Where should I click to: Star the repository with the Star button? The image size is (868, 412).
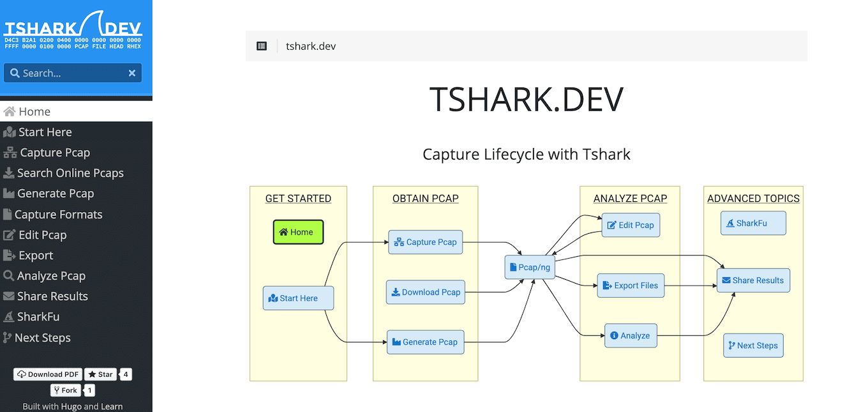pos(100,374)
